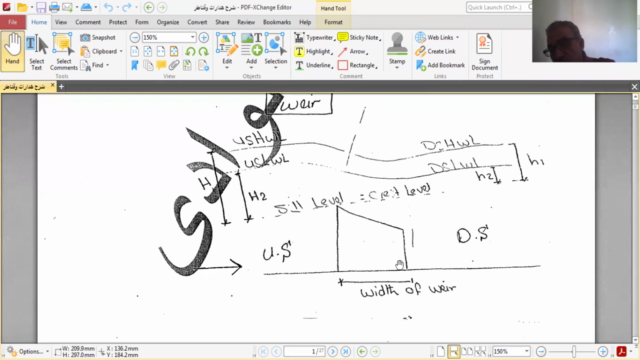Go to the next page
640x360 pixels.
pyautogui.click(x=333, y=351)
